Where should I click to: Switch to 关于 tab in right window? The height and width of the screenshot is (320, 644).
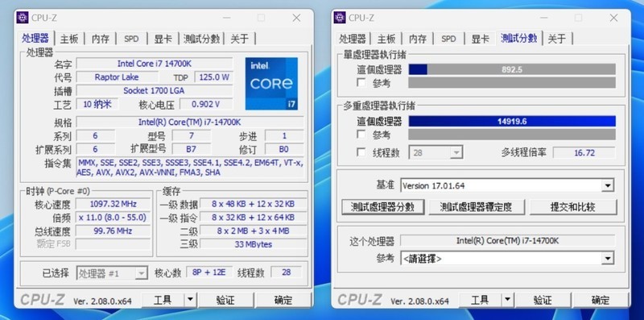(x=557, y=39)
